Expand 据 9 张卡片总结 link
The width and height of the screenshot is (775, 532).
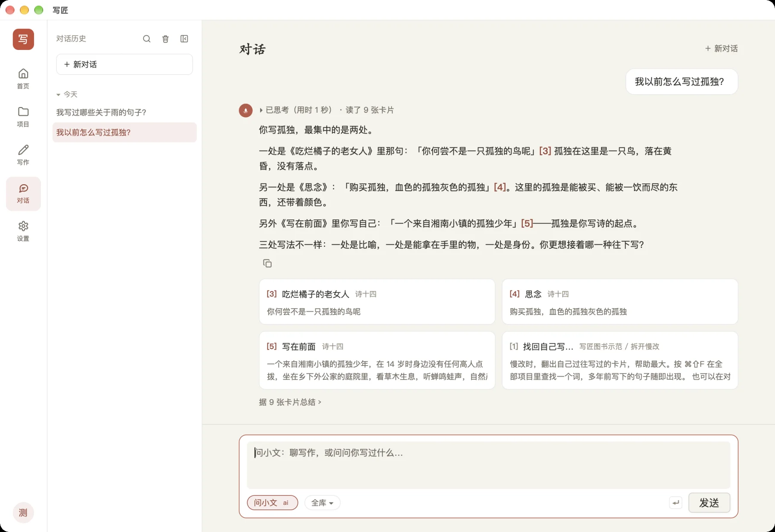[x=290, y=402]
